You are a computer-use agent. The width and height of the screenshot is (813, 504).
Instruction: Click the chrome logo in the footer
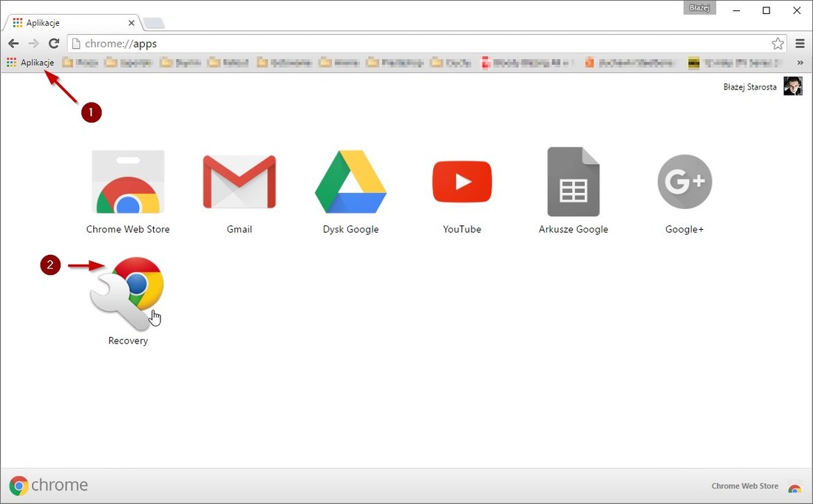point(48,486)
